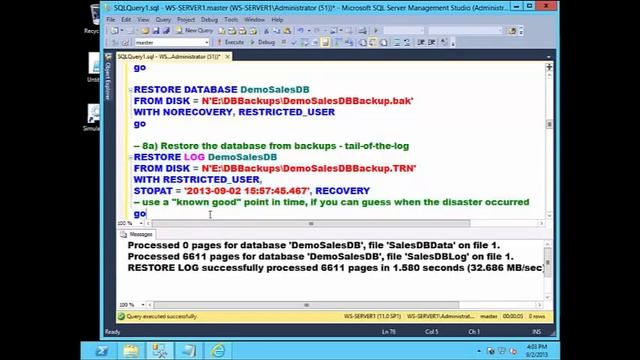This screenshot has width=640, height=360.
Task: Click the Save All icon
Action: click(x=166, y=31)
